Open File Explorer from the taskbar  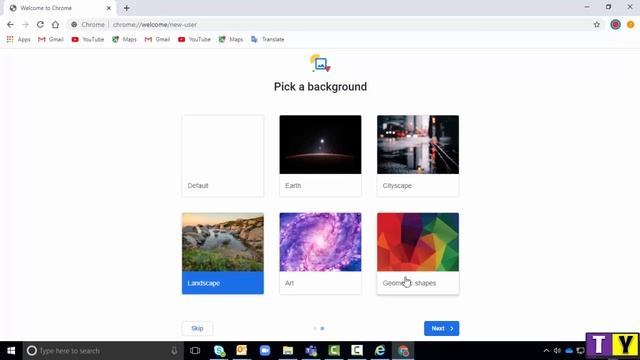[x=288, y=351]
